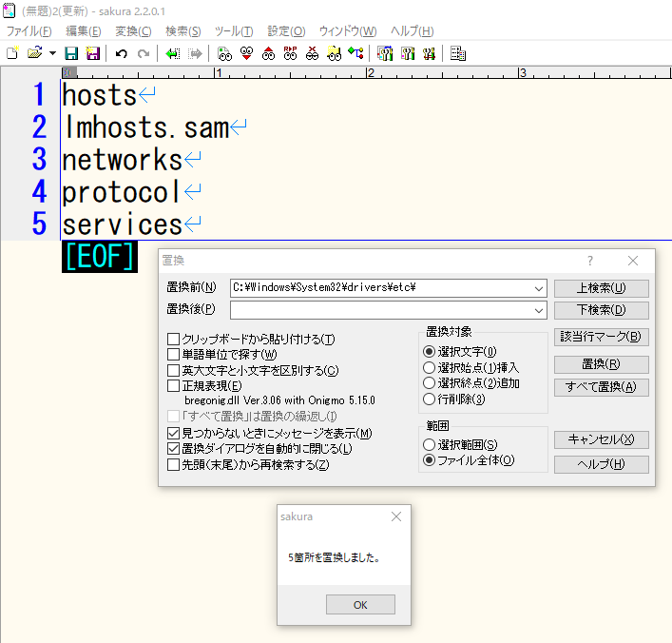The width and height of the screenshot is (672, 643).
Task: Click キャンセル(X) button
Action: 602,439
